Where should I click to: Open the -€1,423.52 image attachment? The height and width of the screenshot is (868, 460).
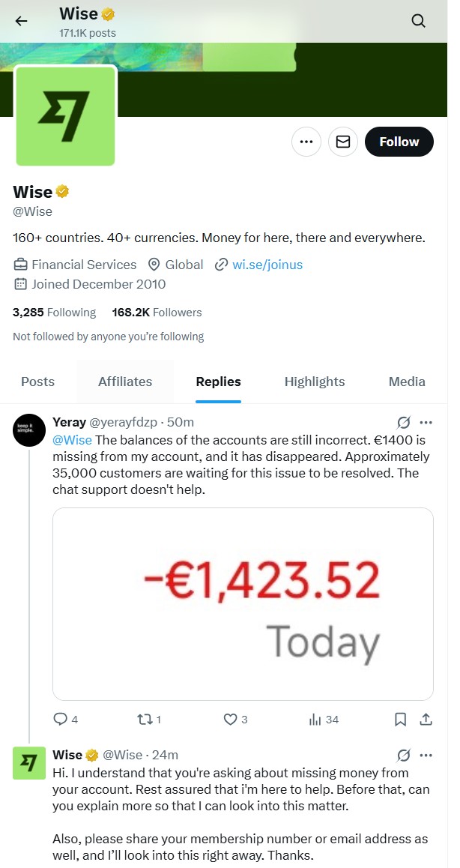pyautogui.click(x=243, y=604)
